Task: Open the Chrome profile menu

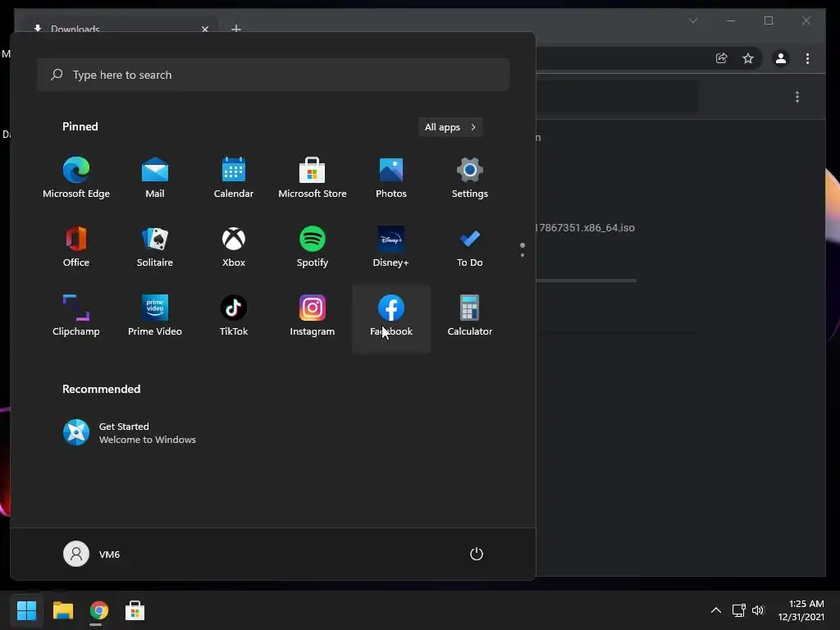Action: (781, 58)
